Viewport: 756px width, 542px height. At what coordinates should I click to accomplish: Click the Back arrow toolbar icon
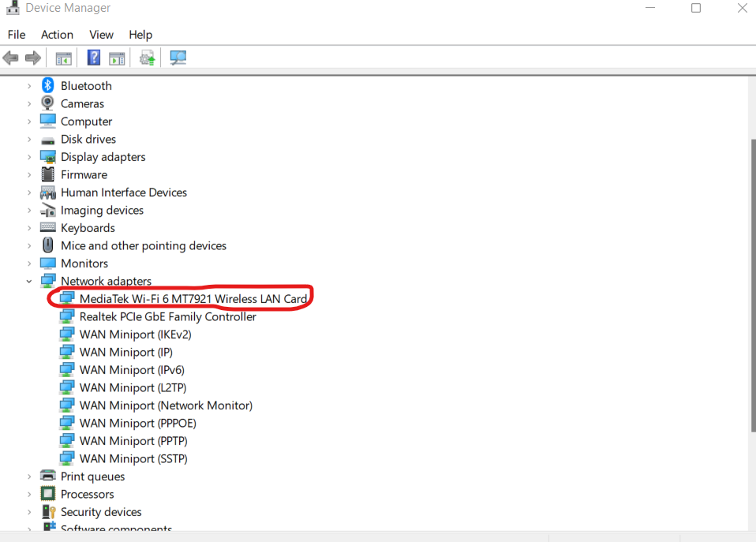pyautogui.click(x=10, y=58)
